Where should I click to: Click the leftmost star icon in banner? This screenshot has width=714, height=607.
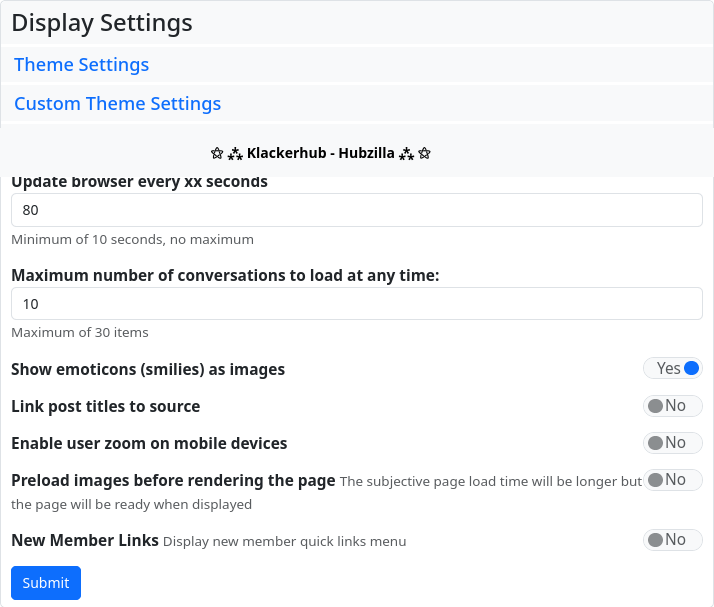click(x=217, y=154)
